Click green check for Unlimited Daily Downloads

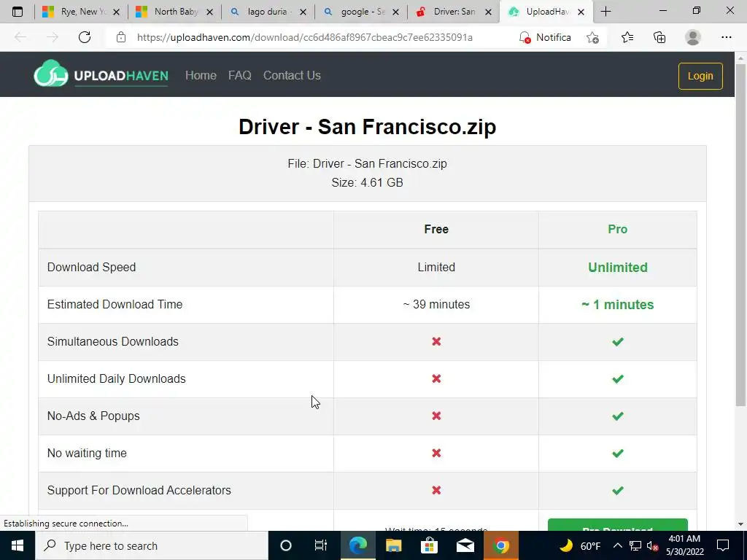pyautogui.click(x=617, y=378)
